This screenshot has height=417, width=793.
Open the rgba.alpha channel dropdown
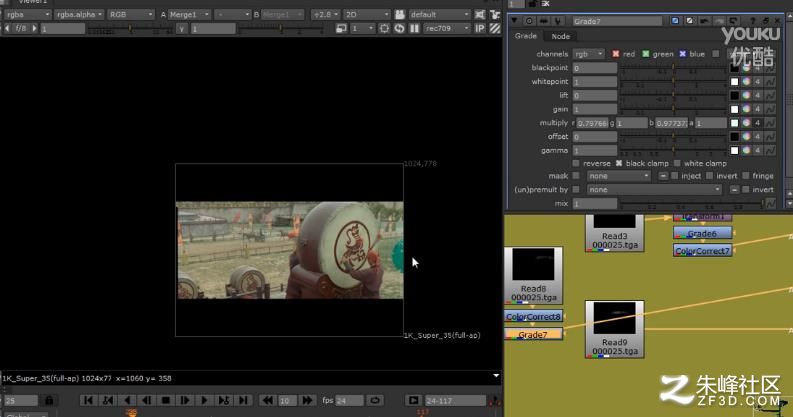click(79, 15)
